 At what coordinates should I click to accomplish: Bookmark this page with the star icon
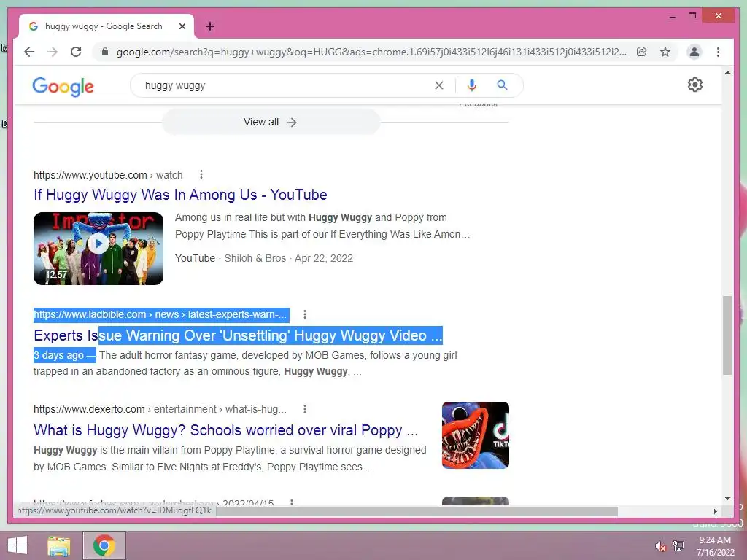(665, 52)
